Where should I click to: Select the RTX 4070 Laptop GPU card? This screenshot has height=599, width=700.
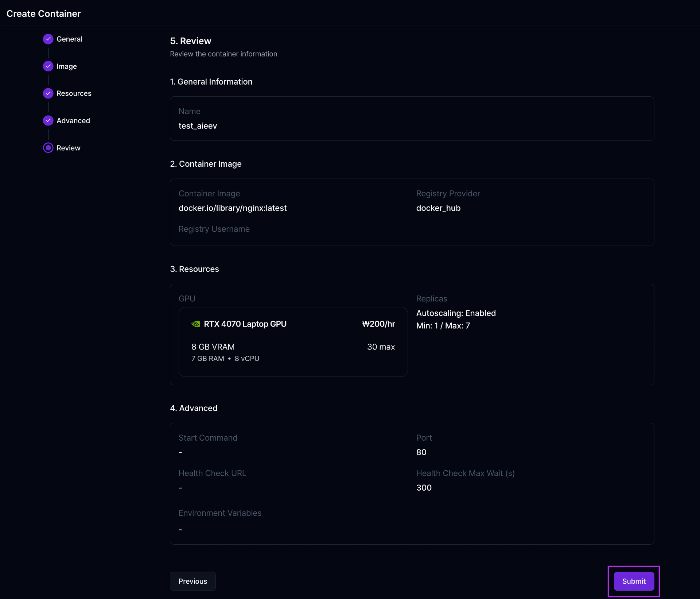click(293, 341)
